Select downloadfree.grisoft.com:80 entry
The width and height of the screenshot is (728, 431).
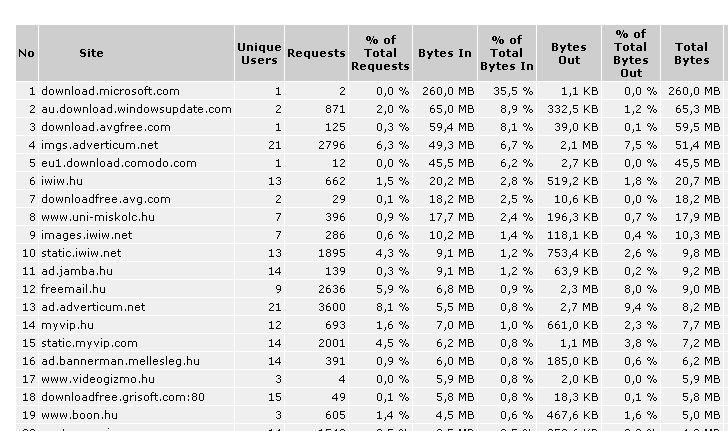[123, 397]
